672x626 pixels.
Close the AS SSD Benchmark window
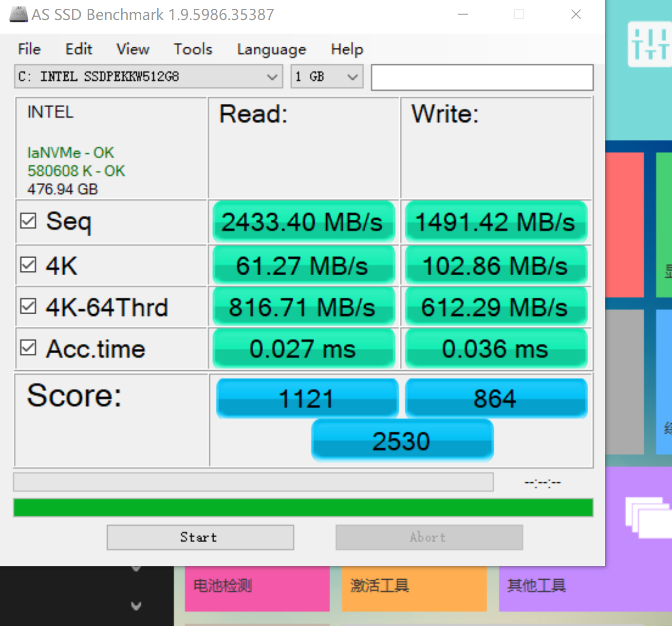click(576, 14)
